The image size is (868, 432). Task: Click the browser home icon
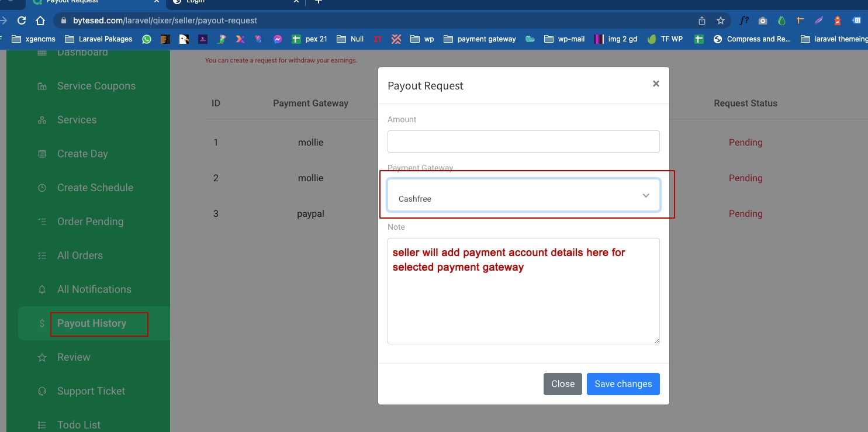point(40,20)
